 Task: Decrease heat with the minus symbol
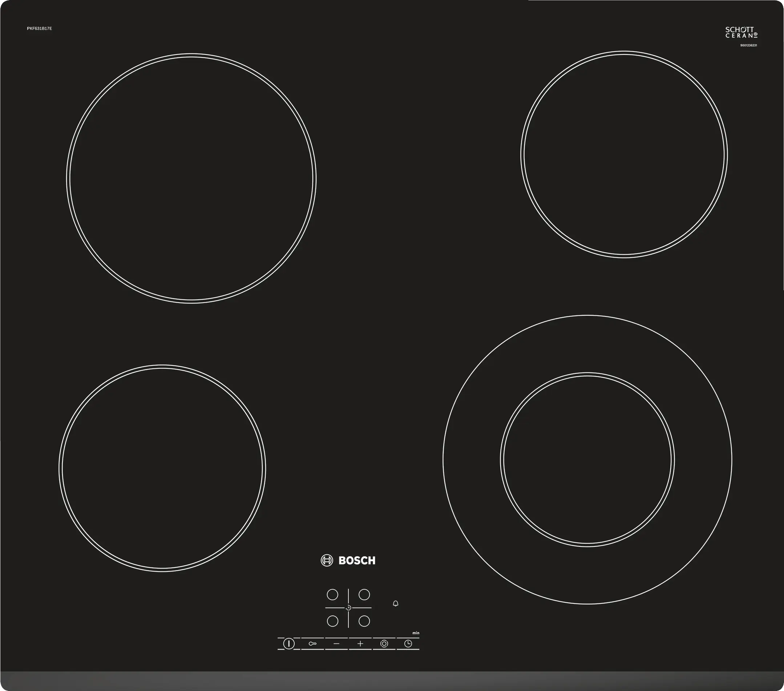point(336,644)
